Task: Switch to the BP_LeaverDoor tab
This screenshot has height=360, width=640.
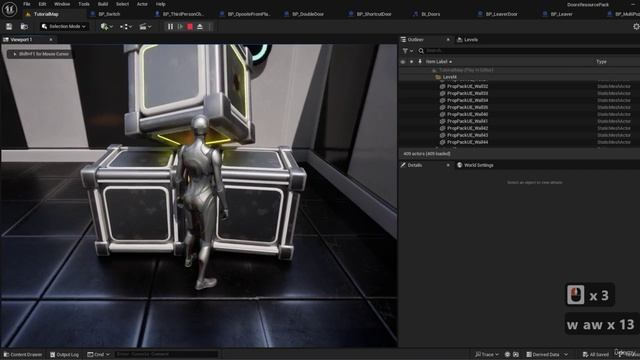Action: point(501,14)
